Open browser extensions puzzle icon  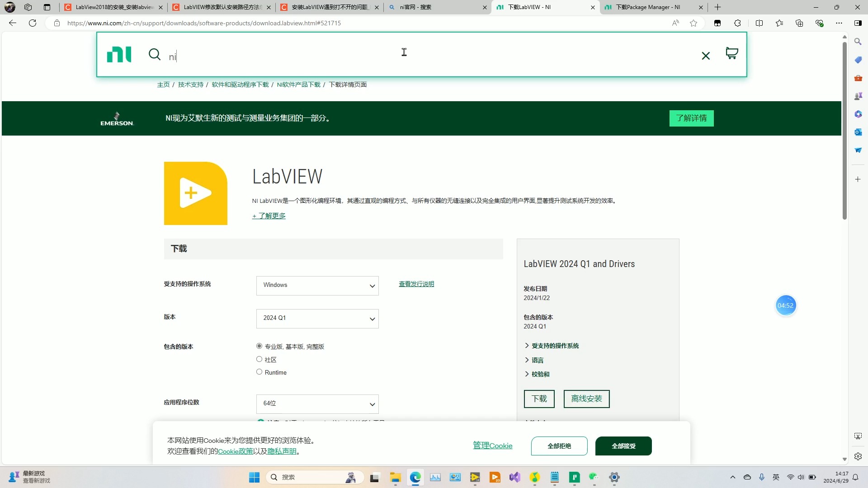(x=737, y=23)
